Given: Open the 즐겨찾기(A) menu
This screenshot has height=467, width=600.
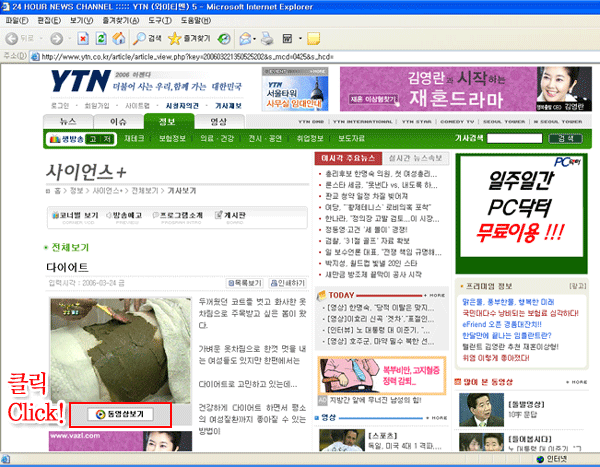Looking at the screenshot, I should pyautogui.click(x=121, y=20).
